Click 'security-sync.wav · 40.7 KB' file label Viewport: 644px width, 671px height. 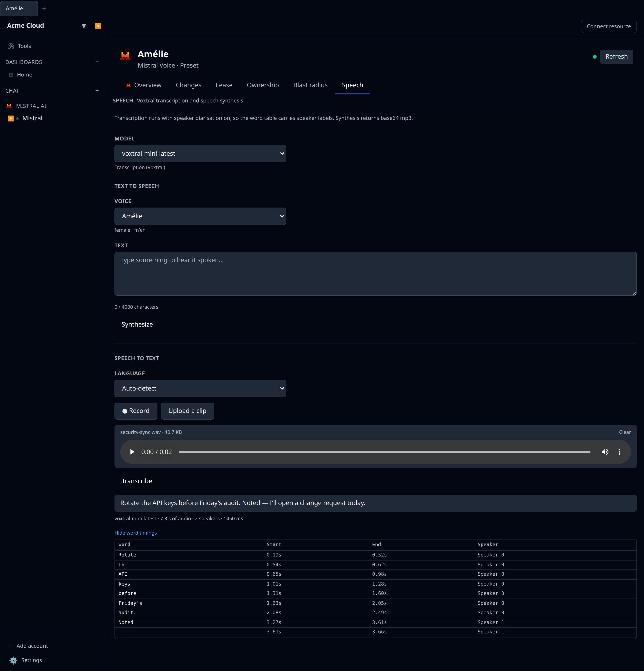151,432
